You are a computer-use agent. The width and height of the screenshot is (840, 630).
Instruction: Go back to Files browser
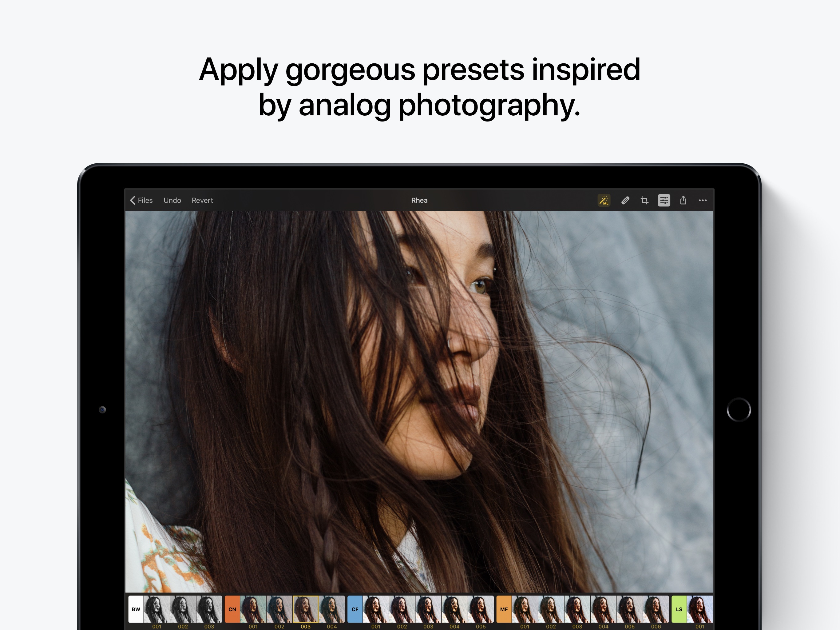coord(141,200)
